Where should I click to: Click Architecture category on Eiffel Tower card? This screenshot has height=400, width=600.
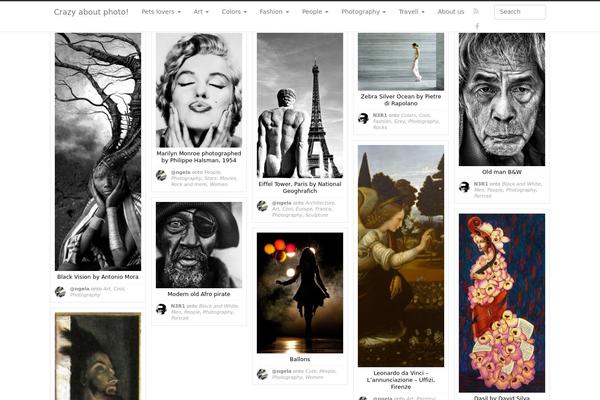pos(320,203)
